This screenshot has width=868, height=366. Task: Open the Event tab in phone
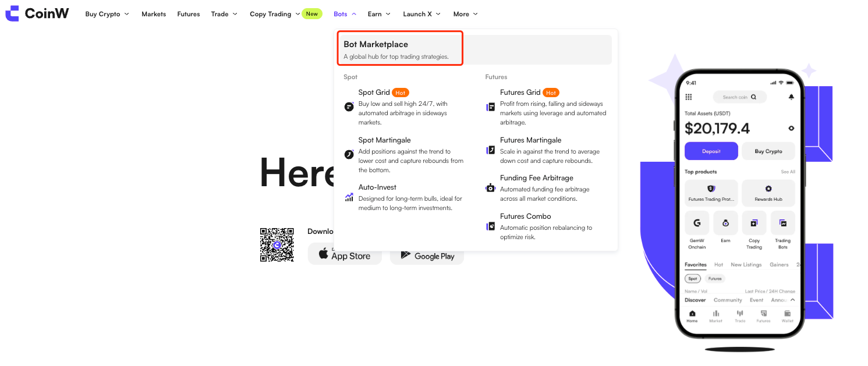point(756,300)
